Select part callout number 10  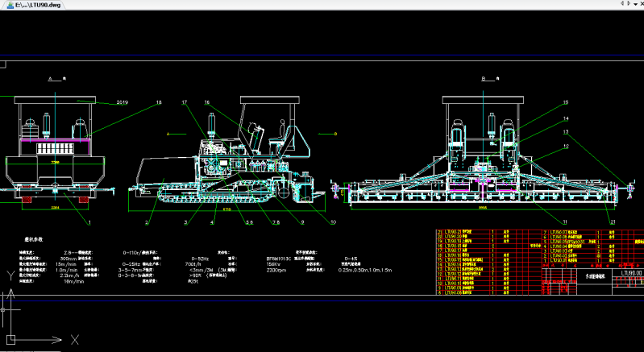click(332, 221)
